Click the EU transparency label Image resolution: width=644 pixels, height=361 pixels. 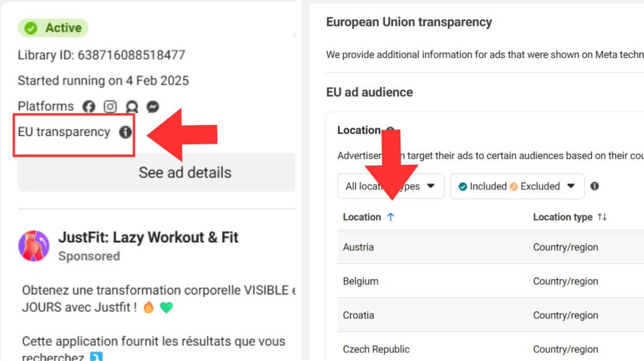64,132
